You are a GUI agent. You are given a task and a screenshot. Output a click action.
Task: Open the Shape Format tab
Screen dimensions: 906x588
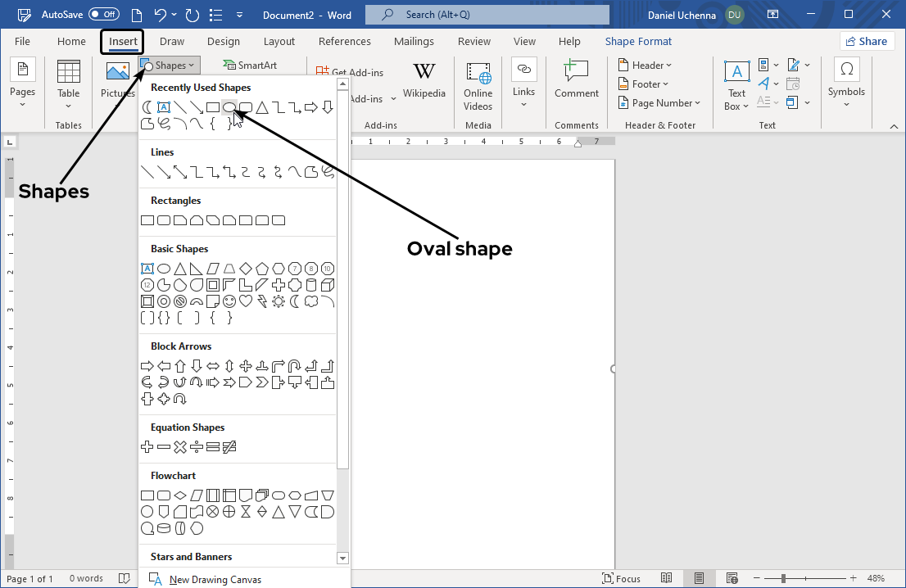click(638, 42)
